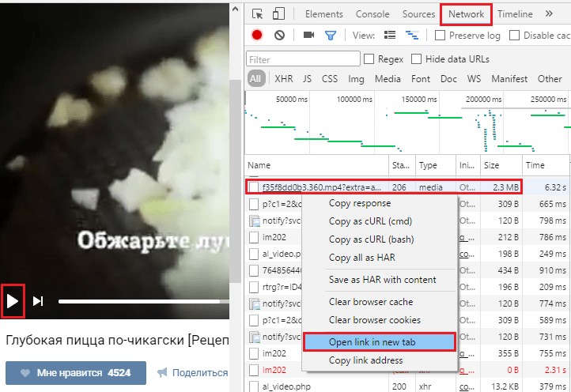Click the 13.2 KB size cell
Viewport: 571px width, 392px height.
[505, 386]
